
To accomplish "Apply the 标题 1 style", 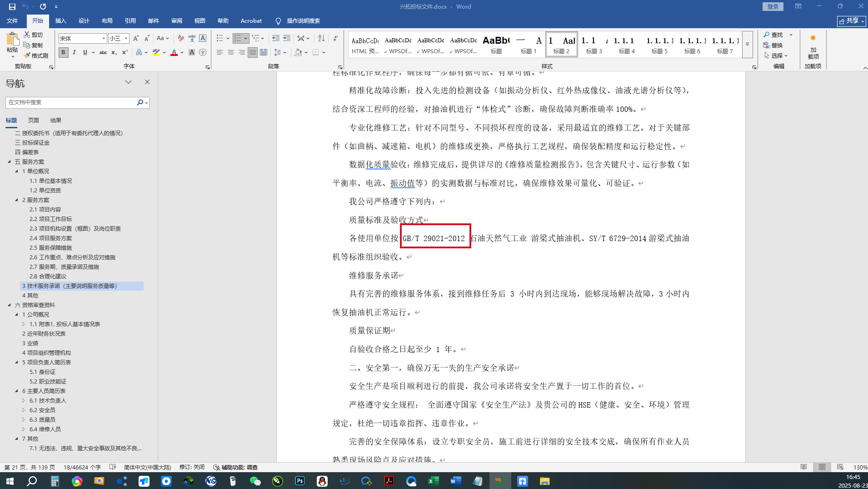I will point(529,45).
